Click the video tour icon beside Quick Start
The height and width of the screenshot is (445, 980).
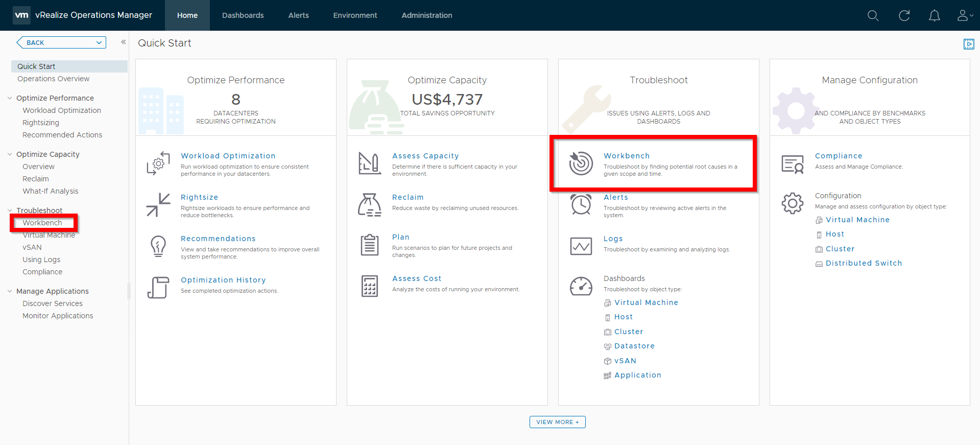point(969,44)
